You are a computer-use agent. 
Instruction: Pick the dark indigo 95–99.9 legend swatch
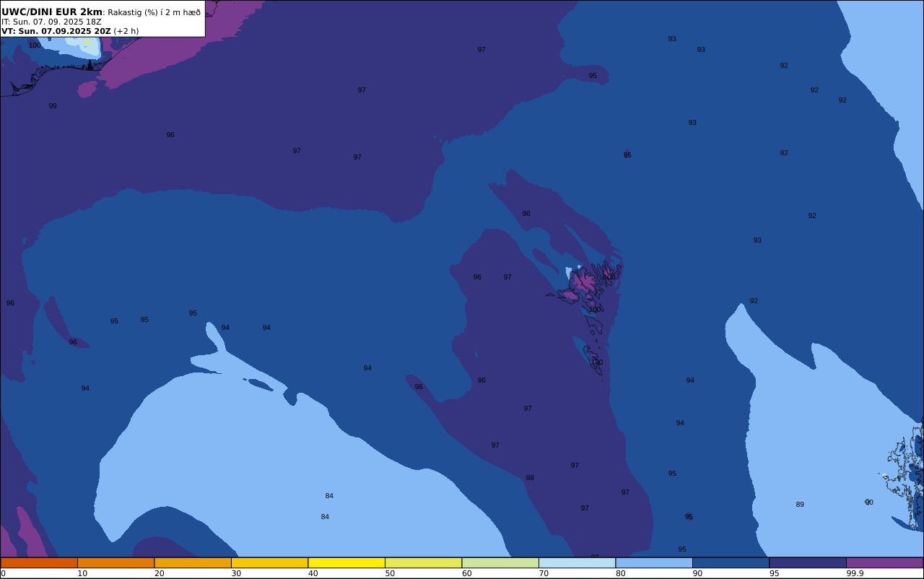(808, 562)
